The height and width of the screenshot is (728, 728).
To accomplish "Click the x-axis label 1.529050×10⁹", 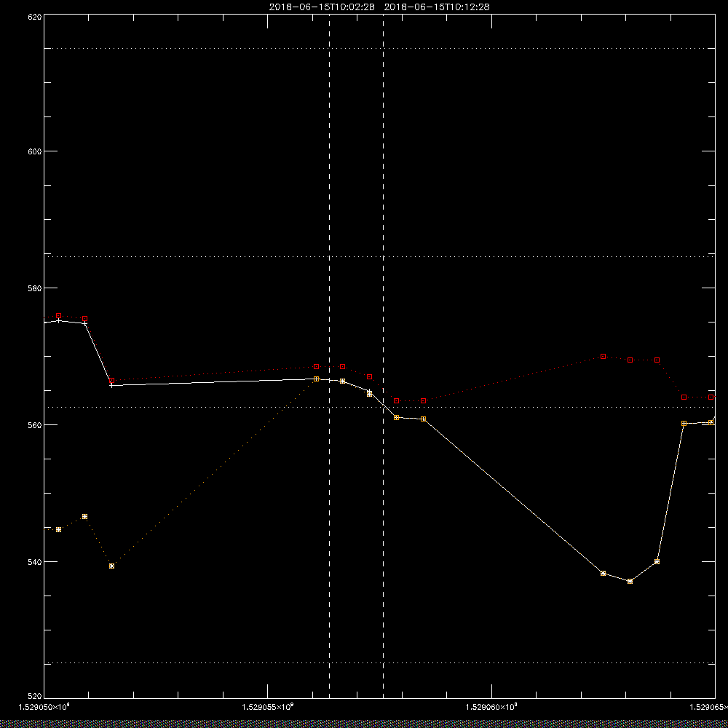I will 44,707.
